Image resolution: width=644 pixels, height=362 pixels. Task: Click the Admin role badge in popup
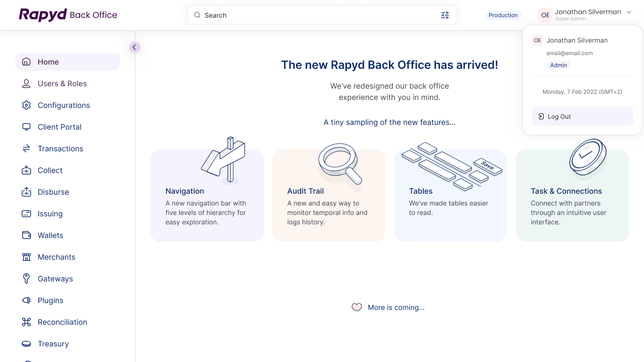pos(559,65)
